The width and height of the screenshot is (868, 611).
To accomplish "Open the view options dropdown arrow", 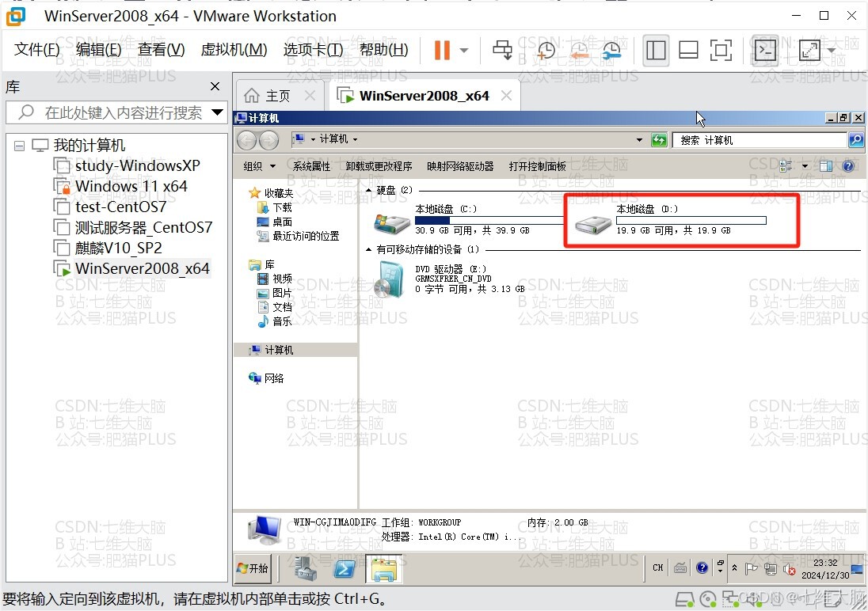I will (805, 166).
